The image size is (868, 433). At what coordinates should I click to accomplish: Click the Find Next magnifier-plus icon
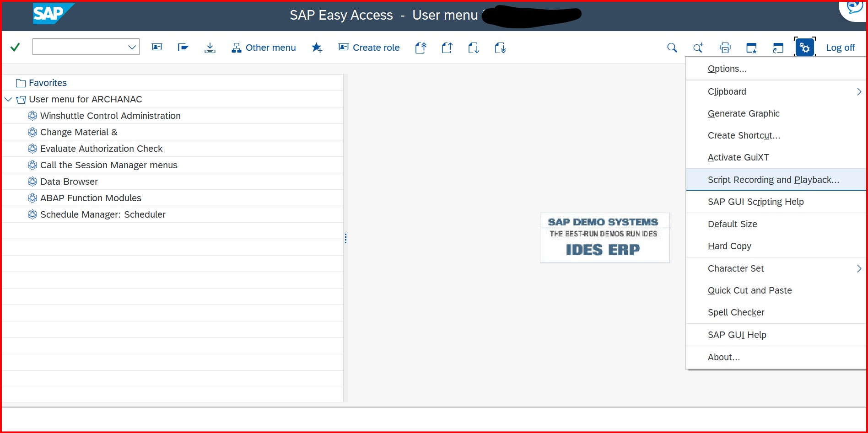coord(698,48)
